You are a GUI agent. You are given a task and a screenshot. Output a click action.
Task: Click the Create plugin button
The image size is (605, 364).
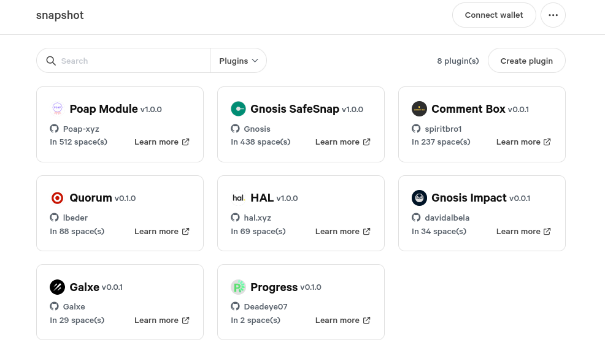pyautogui.click(x=526, y=61)
